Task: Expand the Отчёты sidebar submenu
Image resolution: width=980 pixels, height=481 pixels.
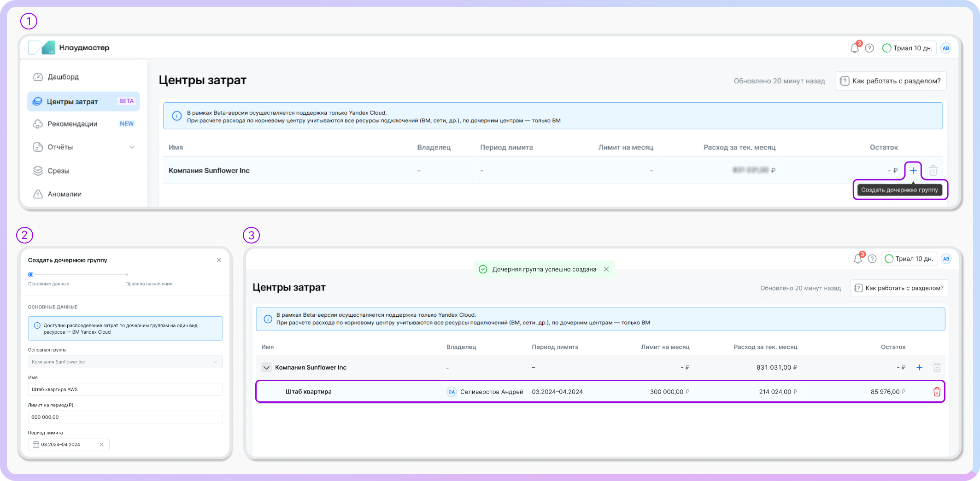Action: tap(132, 147)
